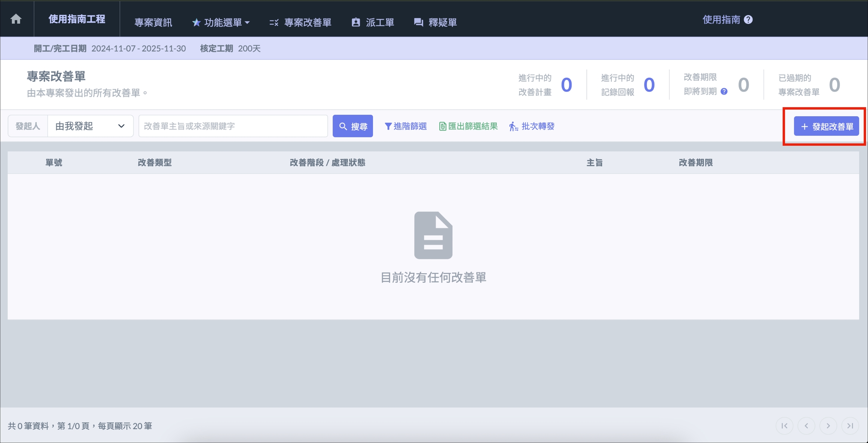Image resolution: width=868 pixels, height=443 pixels.
Task: Click the home icon in navbar
Action: pyautogui.click(x=16, y=19)
